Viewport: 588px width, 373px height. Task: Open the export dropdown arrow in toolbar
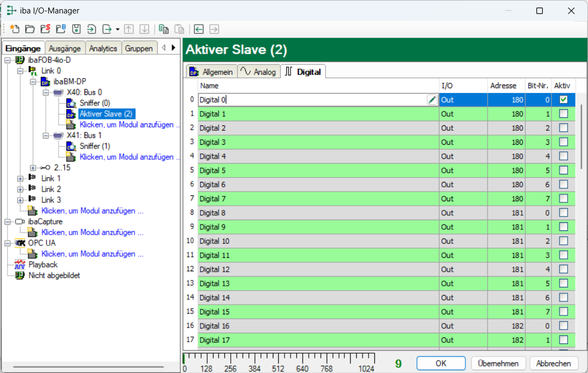(117, 29)
